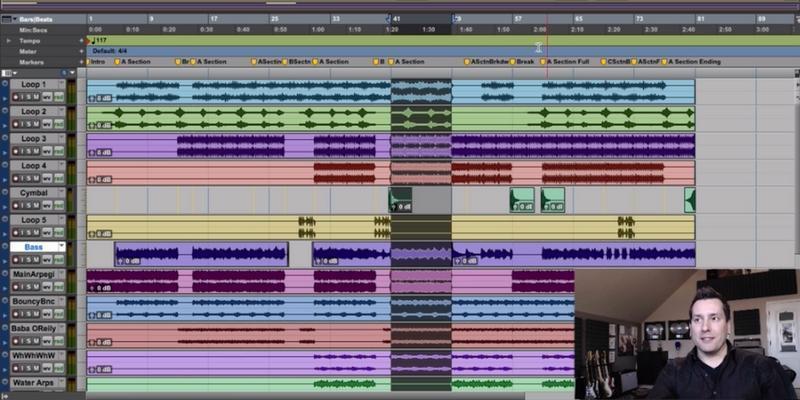Click the Tempo ruler label
This screenshot has width=800, height=400.
click(30, 40)
